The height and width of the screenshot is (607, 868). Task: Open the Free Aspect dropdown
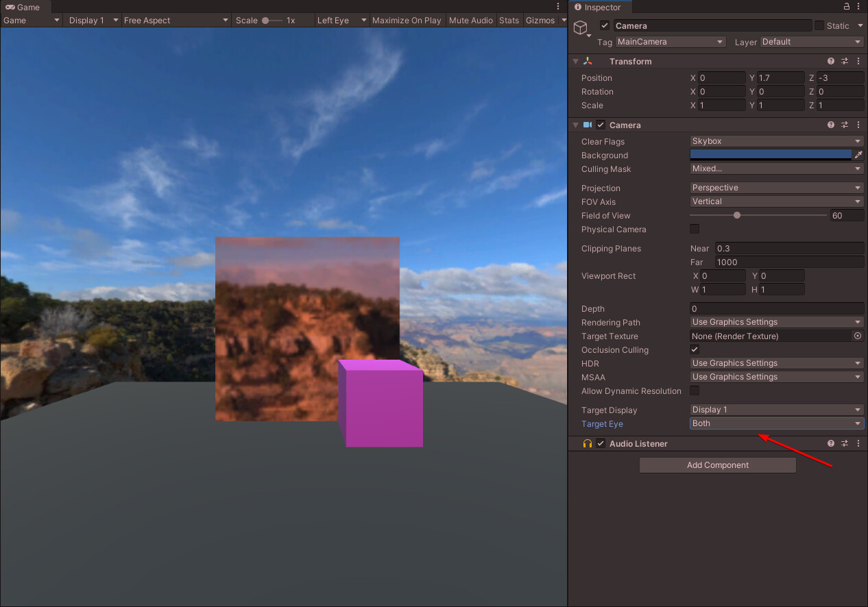(176, 20)
